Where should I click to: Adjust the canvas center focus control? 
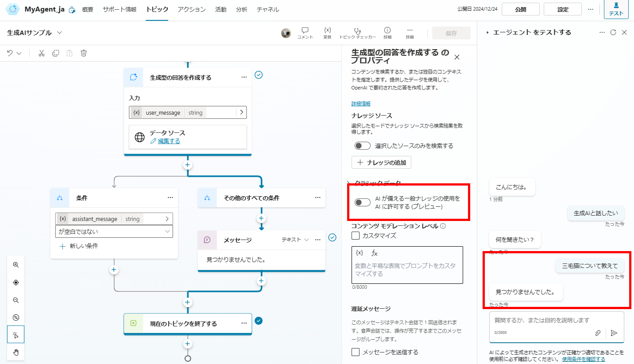click(x=15, y=282)
